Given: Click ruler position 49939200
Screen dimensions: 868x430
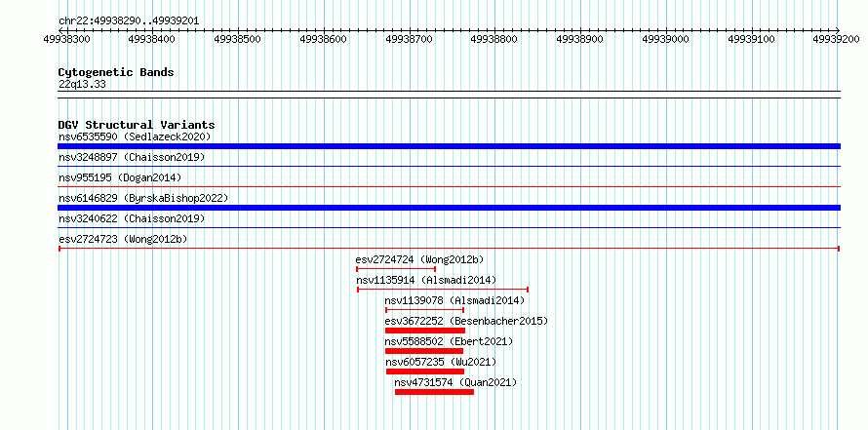Looking at the screenshot, I should point(837,39).
